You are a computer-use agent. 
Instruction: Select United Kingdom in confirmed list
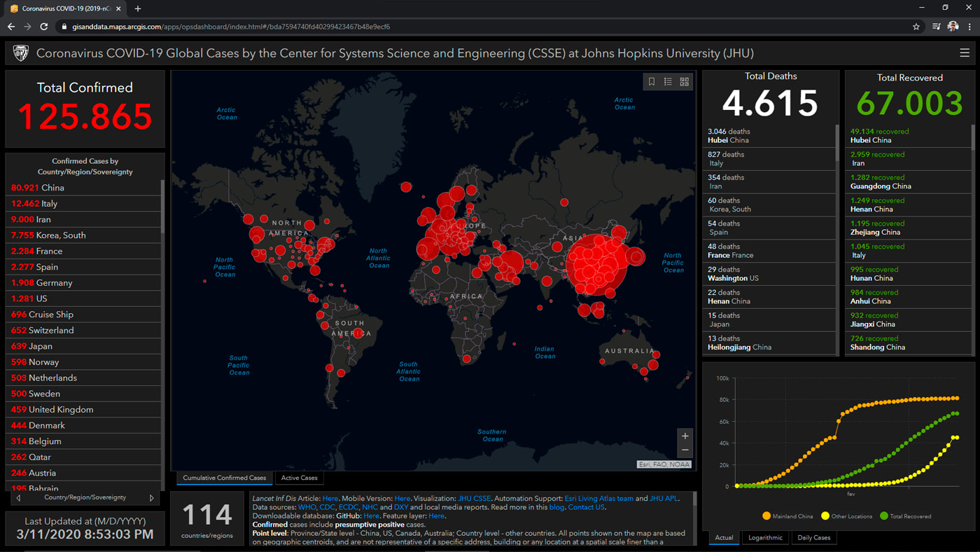[83, 410]
